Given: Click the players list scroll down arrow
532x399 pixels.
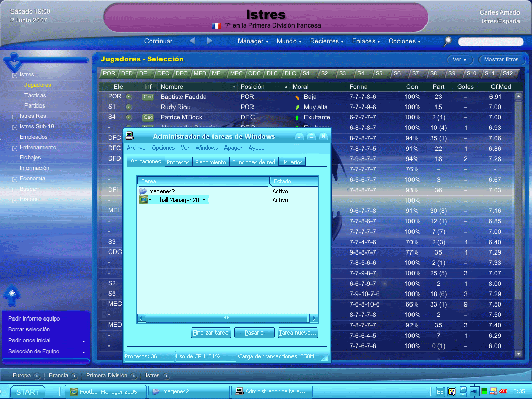Looking at the screenshot, I should pos(518,354).
